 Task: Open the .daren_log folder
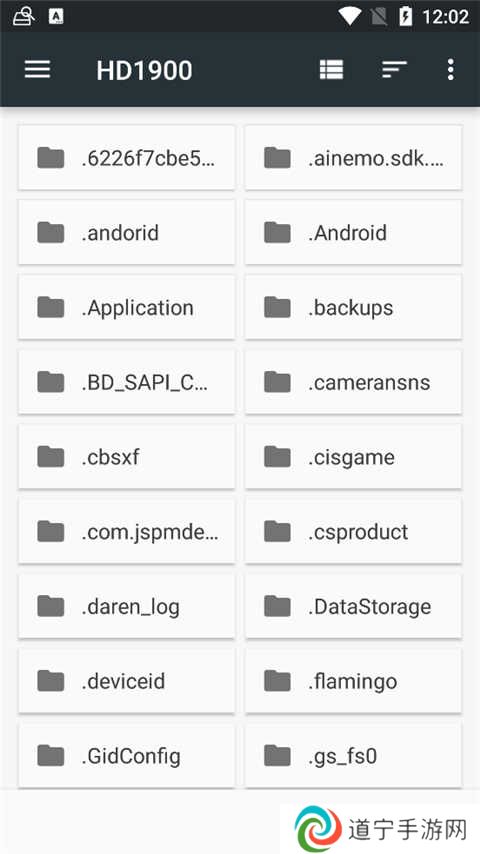click(x=127, y=606)
